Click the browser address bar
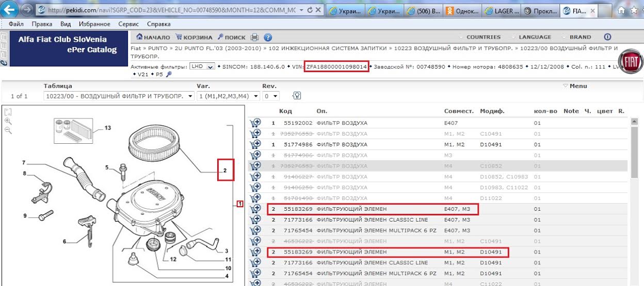The image size is (644, 286). [170, 10]
